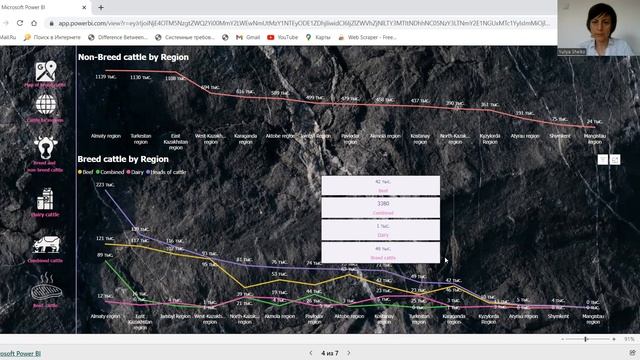The width and height of the screenshot is (640, 360).
Task: Click the Combined 3380 value card
Action: [x=381, y=208]
